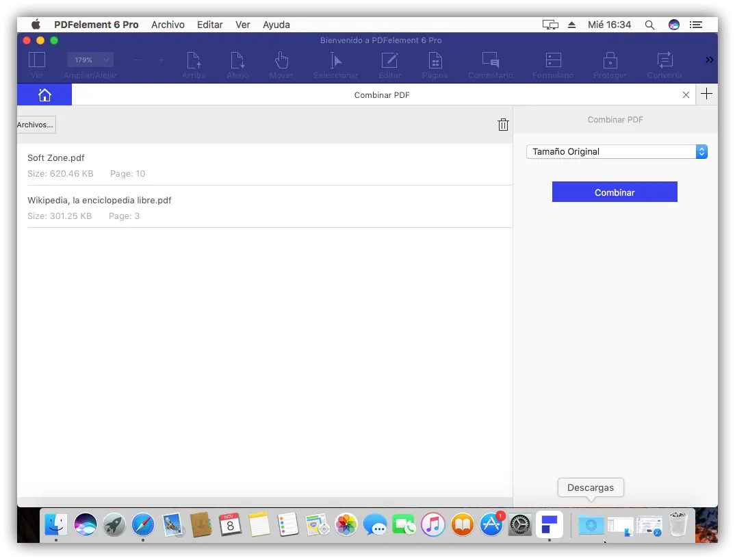The height and width of the screenshot is (560, 735).
Task: Open Mail stamp icon in dock
Action: [172, 524]
